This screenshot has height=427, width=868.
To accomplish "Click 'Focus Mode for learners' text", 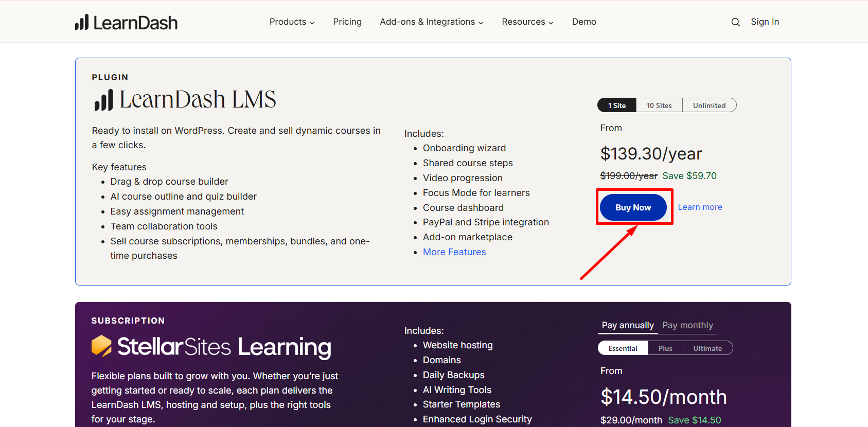I will point(476,193).
